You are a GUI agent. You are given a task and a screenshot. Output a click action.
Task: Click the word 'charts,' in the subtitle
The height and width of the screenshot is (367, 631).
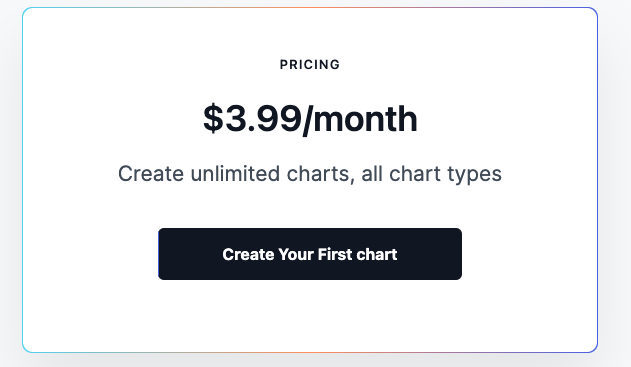[x=321, y=174]
